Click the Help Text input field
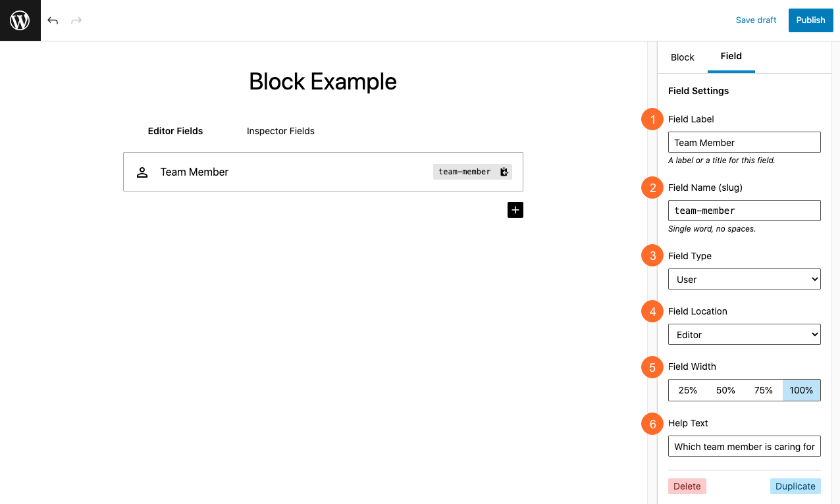Screen dimensions: 840x504 coord(744,446)
